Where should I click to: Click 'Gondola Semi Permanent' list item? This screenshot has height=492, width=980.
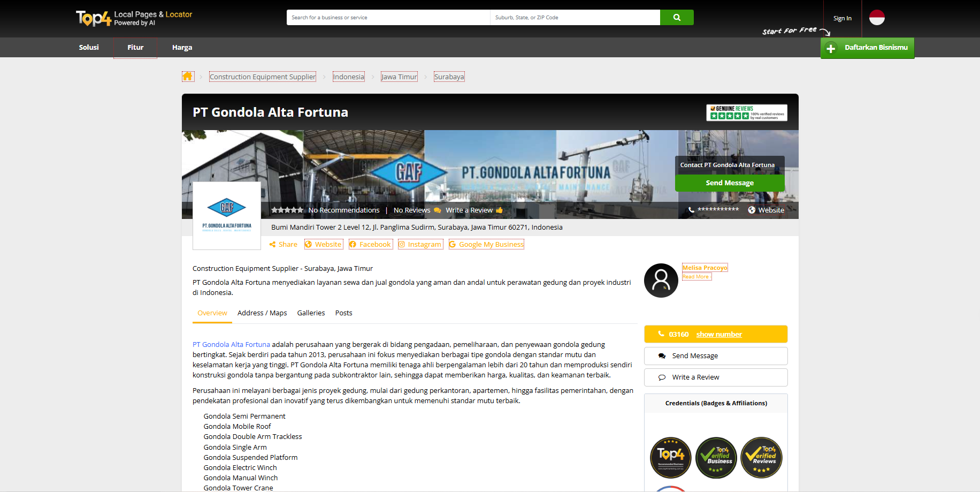coord(244,416)
